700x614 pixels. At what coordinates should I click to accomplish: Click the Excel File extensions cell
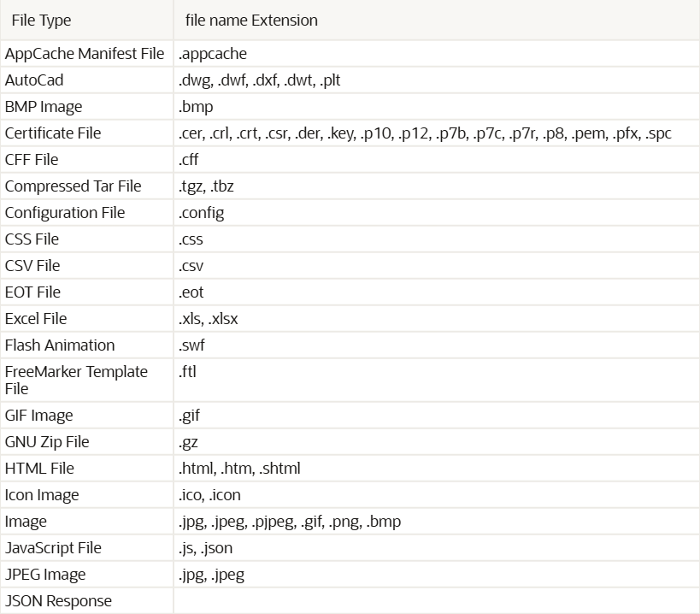[x=209, y=319]
